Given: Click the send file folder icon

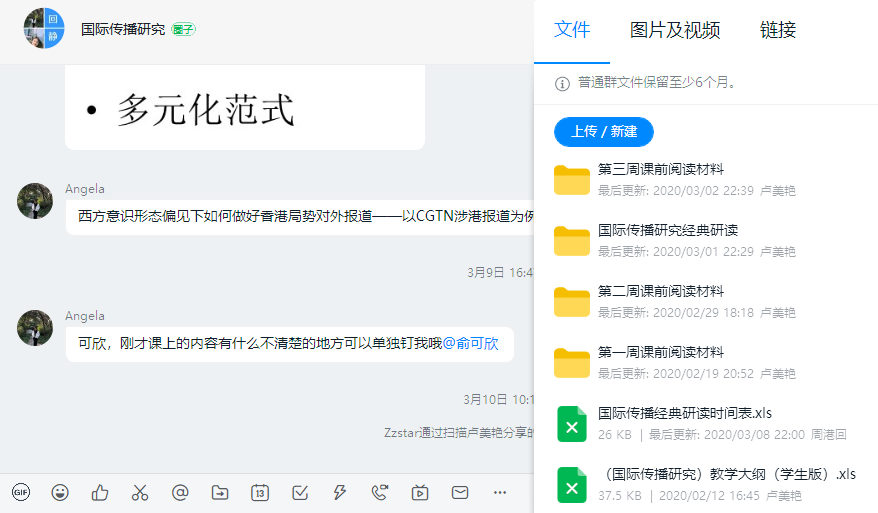Looking at the screenshot, I should point(220,492).
